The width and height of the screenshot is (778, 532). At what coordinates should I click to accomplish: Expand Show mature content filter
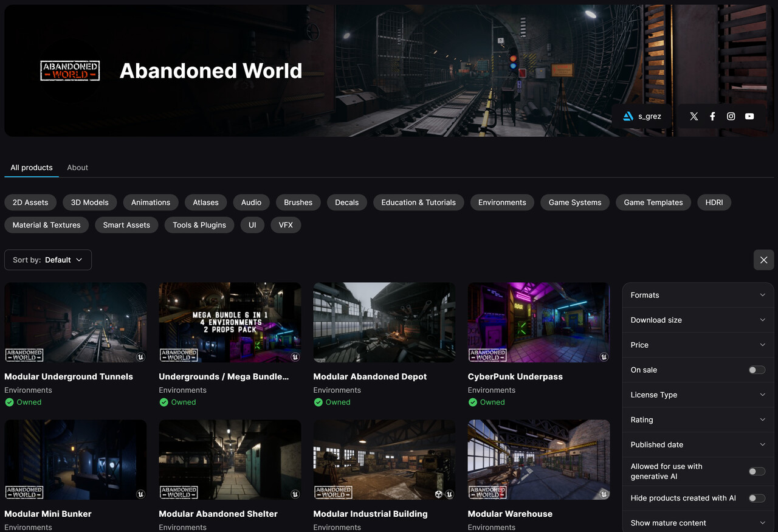coord(698,523)
